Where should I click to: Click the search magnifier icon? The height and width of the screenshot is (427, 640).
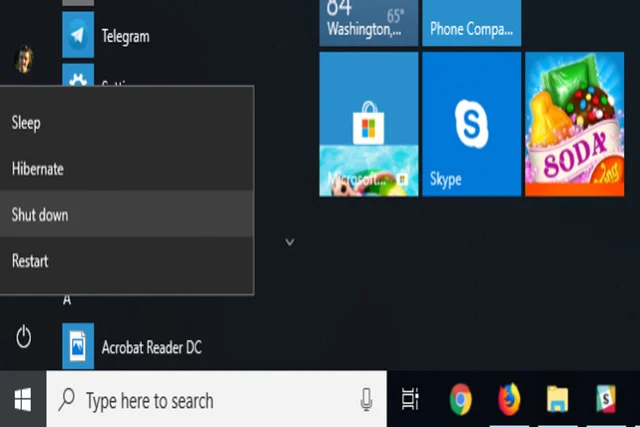67,399
